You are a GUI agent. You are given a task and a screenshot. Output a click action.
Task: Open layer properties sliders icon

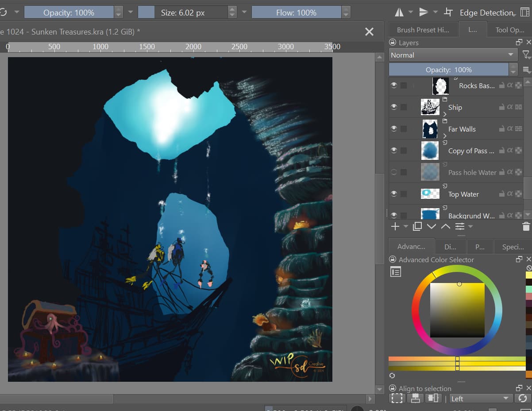pos(460,226)
